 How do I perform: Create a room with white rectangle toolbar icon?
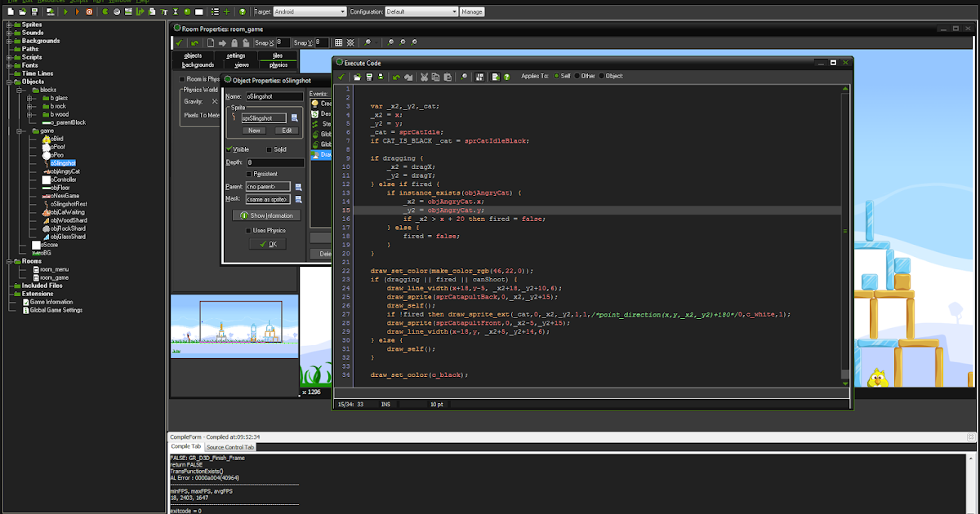pyautogui.click(x=198, y=11)
